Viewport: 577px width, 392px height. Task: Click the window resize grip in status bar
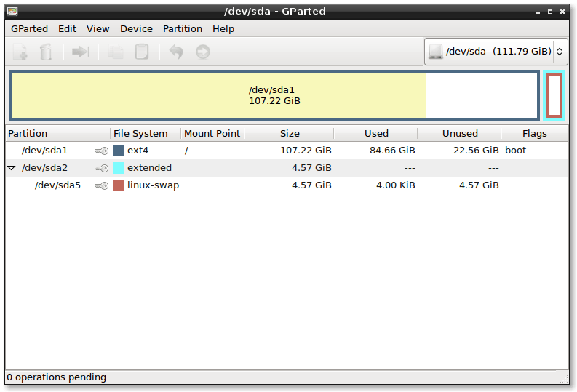[563, 379]
